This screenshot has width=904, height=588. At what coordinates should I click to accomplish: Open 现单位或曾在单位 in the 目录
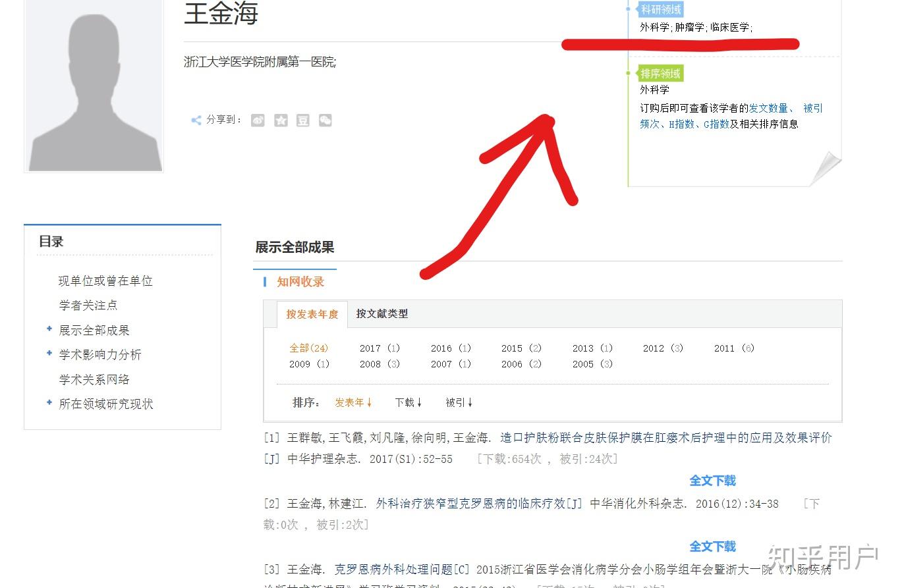click(105, 281)
